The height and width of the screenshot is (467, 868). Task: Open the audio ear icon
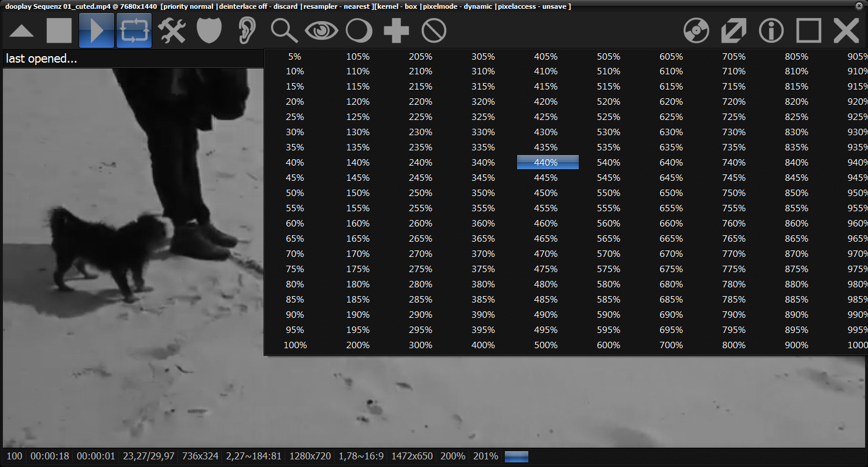(x=247, y=30)
